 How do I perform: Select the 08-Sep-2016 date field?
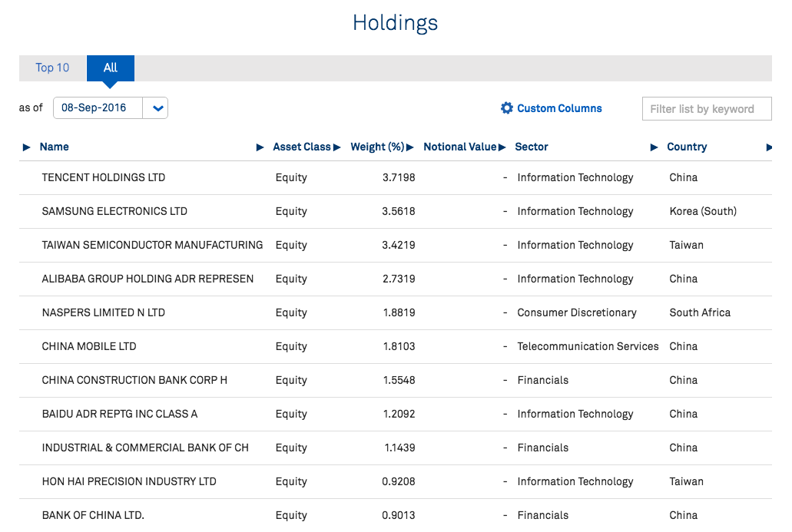coord(98,108)
